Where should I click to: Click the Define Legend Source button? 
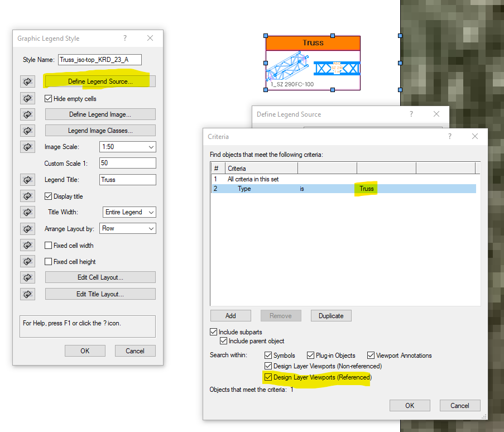coord(100,81)
